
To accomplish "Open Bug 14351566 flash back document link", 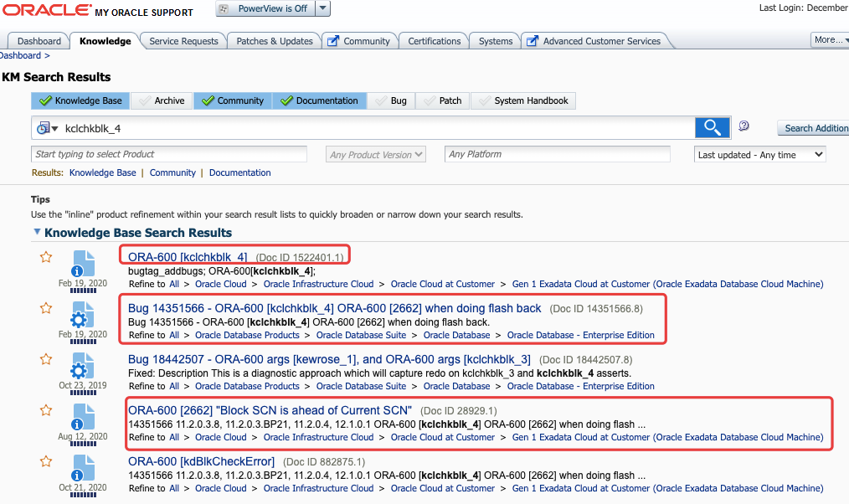I will coord(334,308).
